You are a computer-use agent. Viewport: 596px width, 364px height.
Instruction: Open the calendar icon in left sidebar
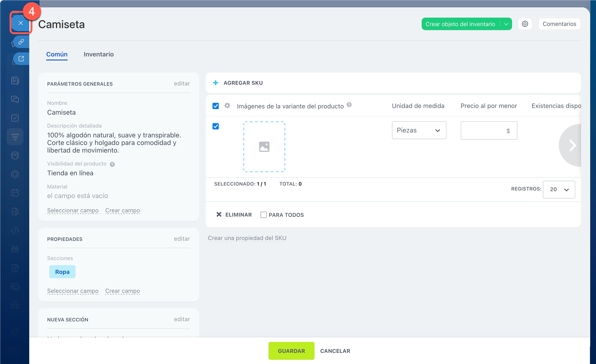15,193
